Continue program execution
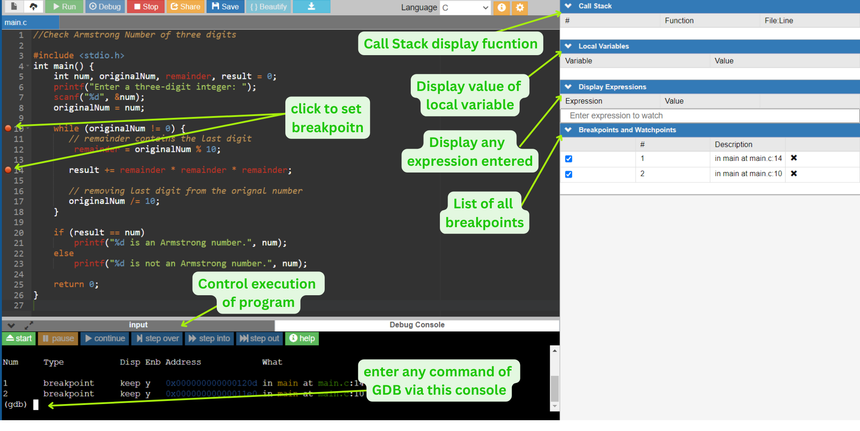The width and height of the screenshot is (860, 431). 105,338
